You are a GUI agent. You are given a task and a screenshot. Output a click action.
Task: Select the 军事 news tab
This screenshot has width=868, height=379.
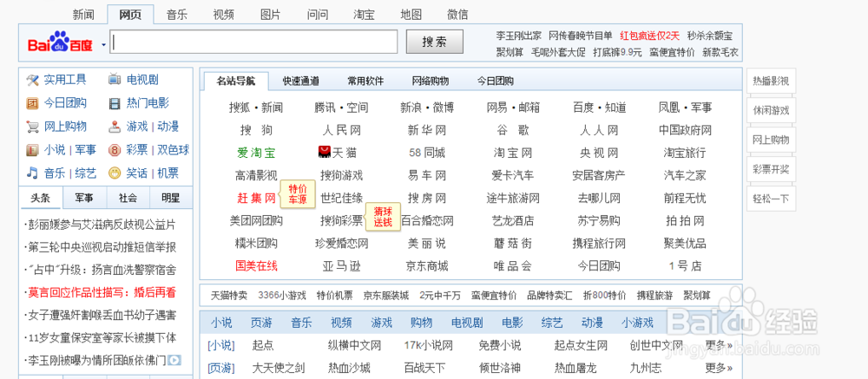[84, 198]
